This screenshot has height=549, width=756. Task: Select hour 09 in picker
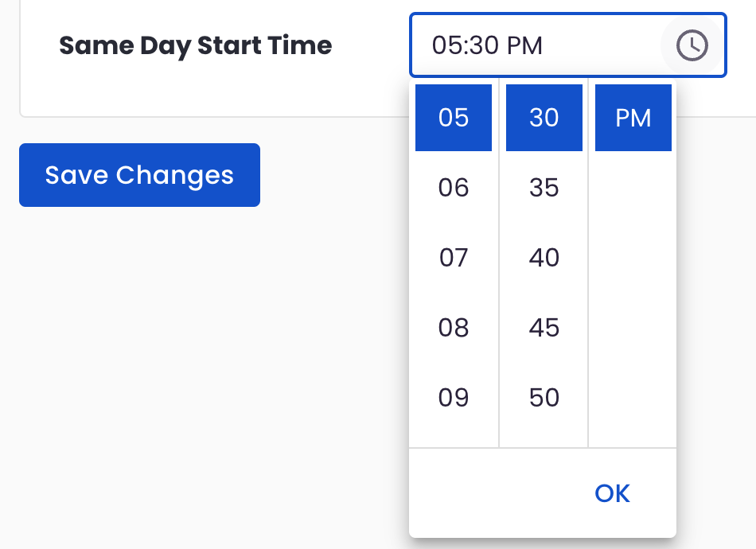point(454,398)
